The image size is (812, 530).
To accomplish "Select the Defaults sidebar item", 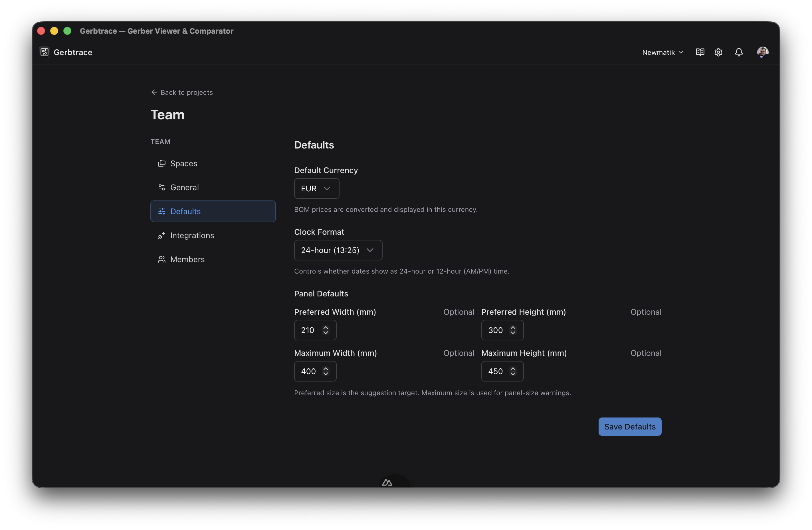I will point(213,211).
